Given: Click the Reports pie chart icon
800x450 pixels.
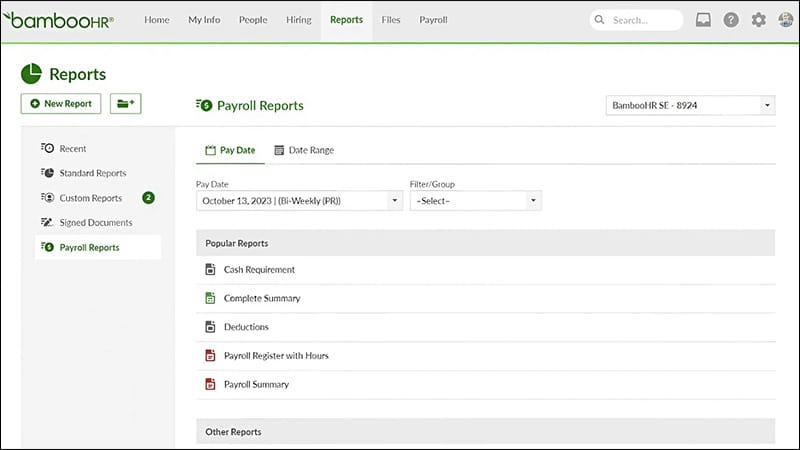Looking at the screenshot, I should pyautogui.click(x=31, y=74).
